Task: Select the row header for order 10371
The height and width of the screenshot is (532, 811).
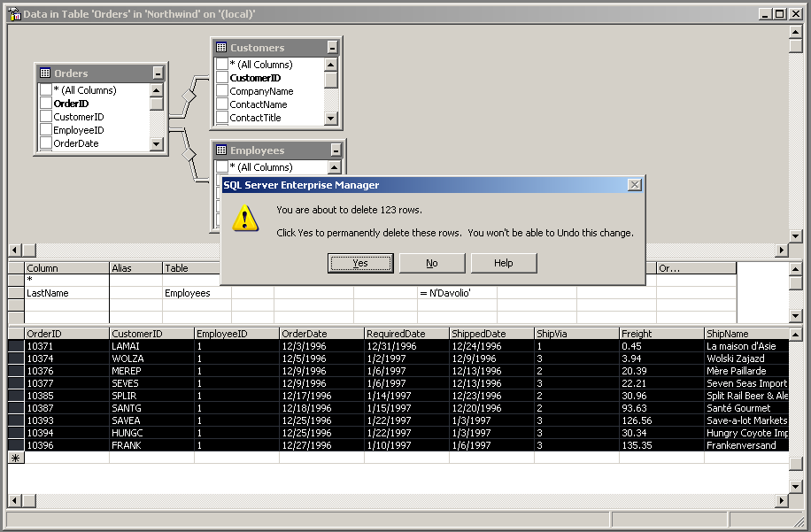Action: point(16,346)
